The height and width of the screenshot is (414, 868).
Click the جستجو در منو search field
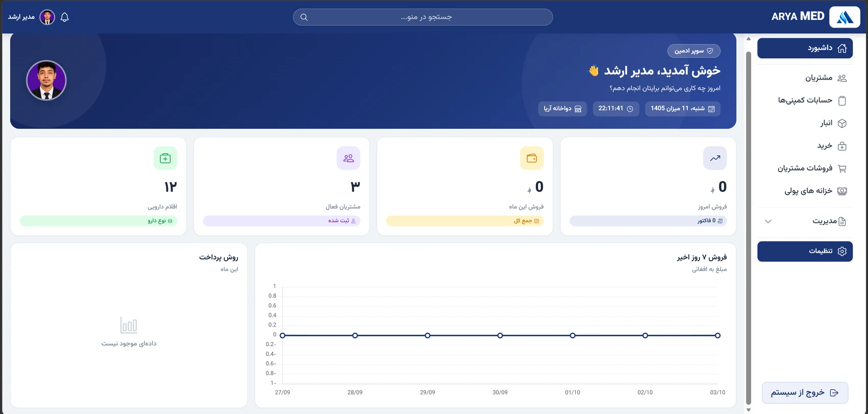coord(423,17)
